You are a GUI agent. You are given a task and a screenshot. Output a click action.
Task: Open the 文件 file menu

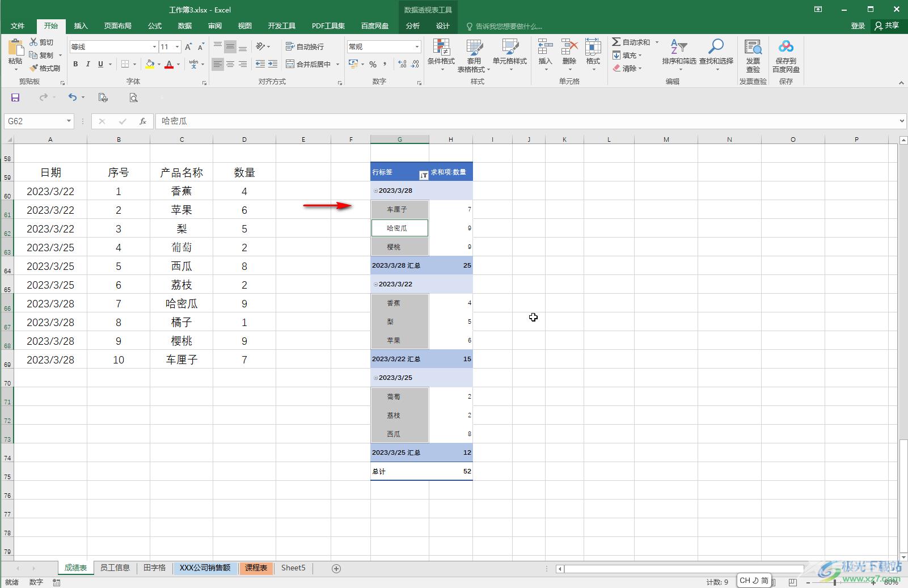click(18, 26)
